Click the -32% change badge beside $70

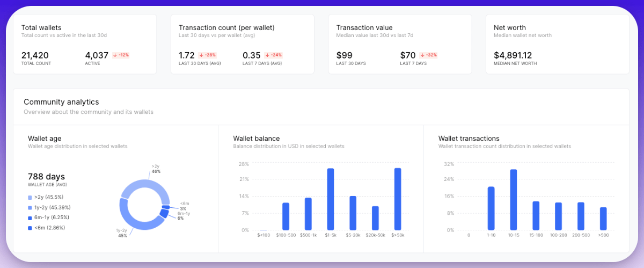[428, 55]
